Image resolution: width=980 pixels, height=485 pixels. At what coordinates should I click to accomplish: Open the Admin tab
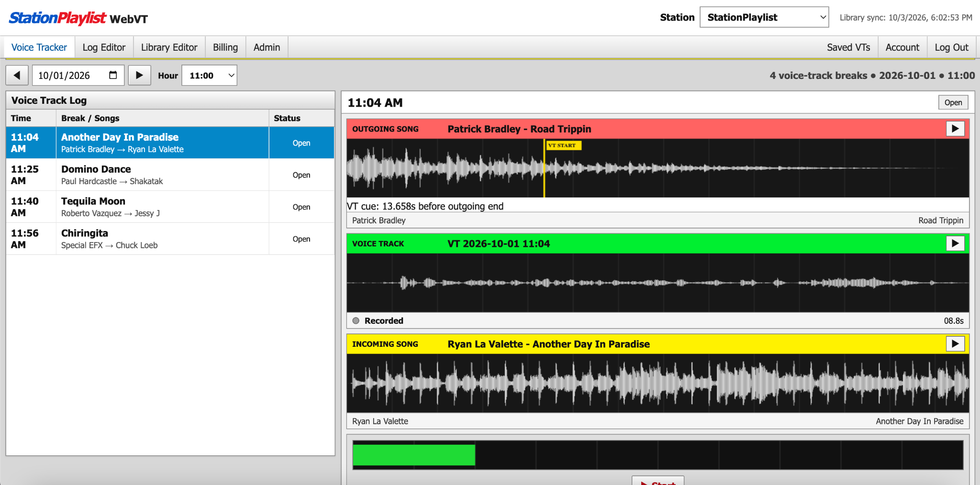(x=267, y=47)
